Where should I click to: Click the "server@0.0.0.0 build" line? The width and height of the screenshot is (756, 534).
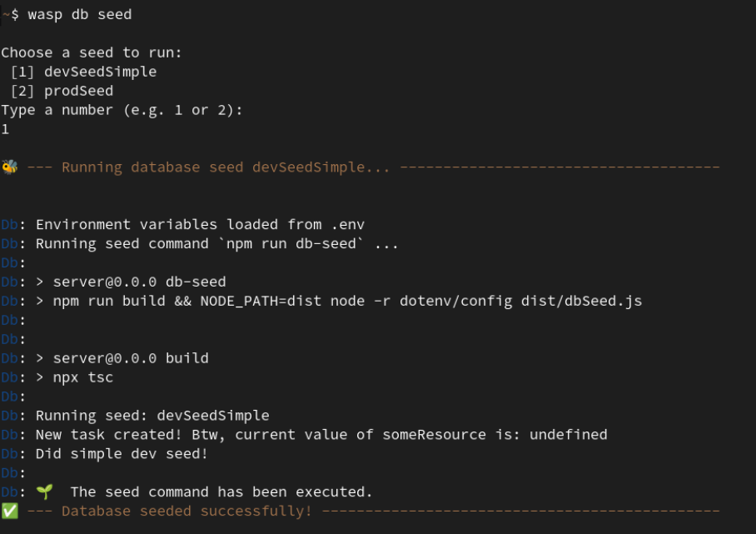tap(131, 358)
